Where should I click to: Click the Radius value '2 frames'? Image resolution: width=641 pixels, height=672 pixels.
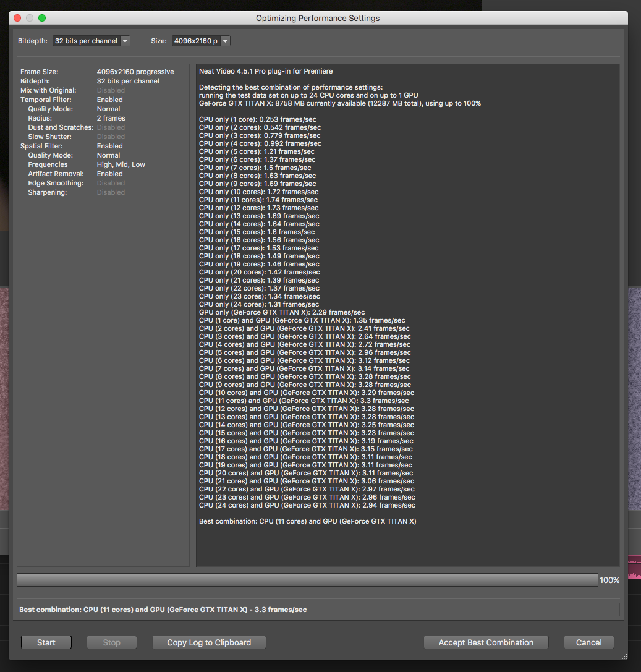(x=111, y=118)
